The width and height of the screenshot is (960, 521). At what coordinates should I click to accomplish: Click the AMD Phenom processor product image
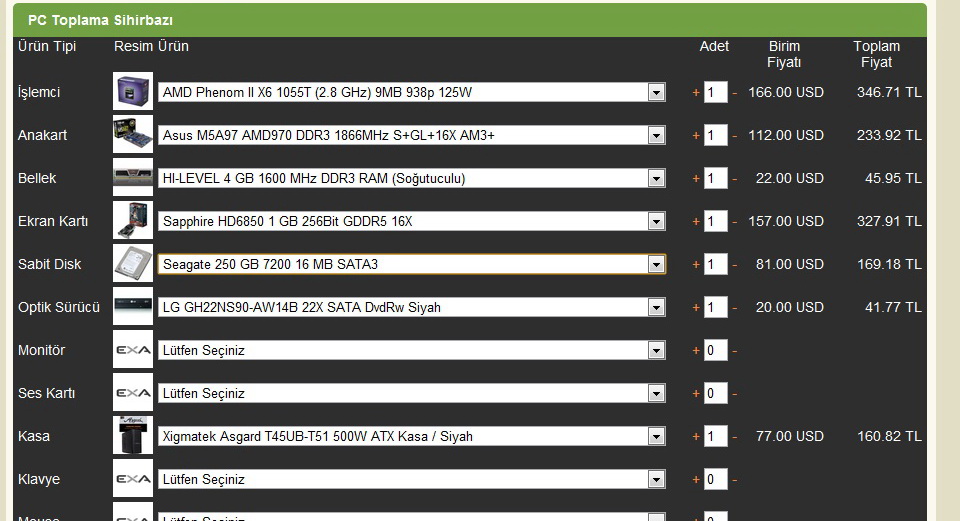[x=133, y=92]
